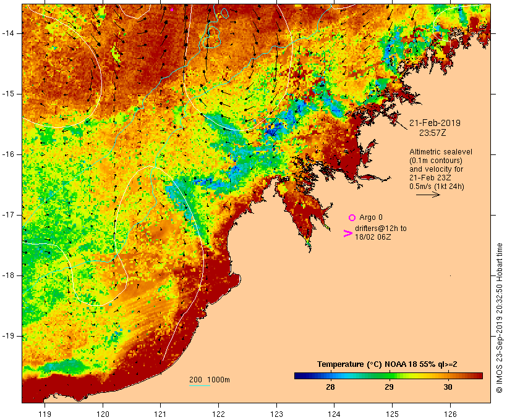Image resolution: width=507 pixels, height=420 pixels.
Task: Click the colorbar tick label 29
Action: (x=389, y=387)
